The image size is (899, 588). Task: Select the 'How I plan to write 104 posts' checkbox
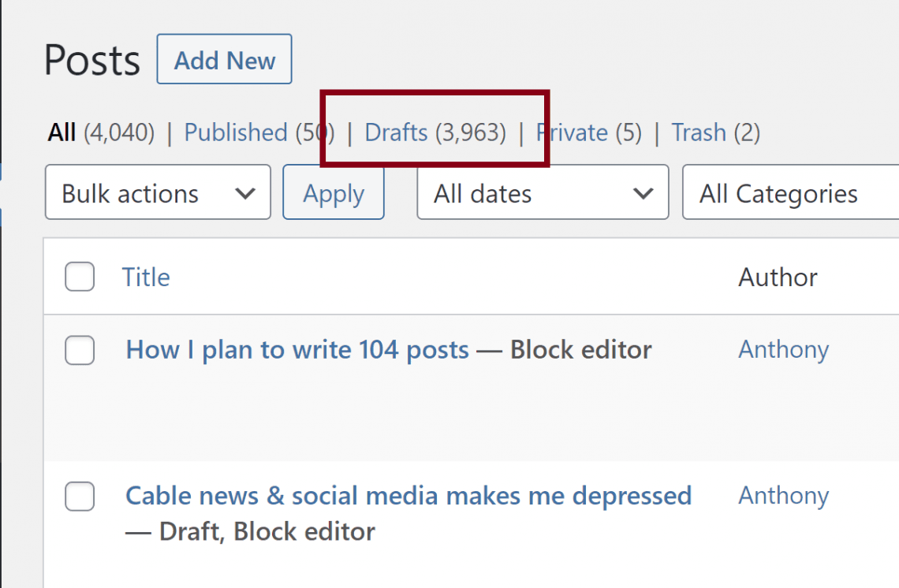tap(80, 350)
